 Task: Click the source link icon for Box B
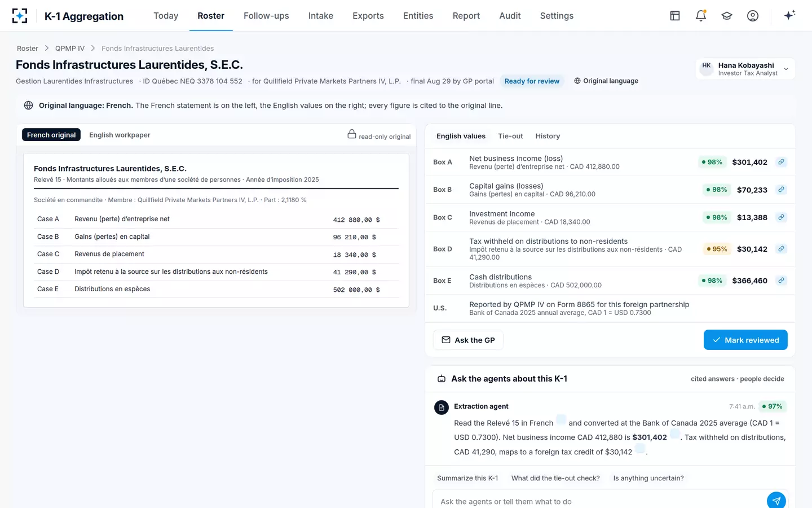click(781, 190)
